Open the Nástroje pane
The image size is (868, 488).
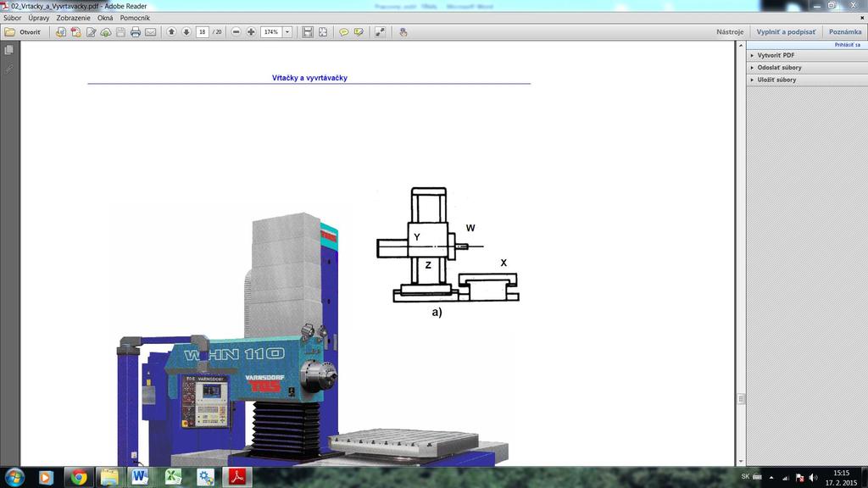point(730,32)
